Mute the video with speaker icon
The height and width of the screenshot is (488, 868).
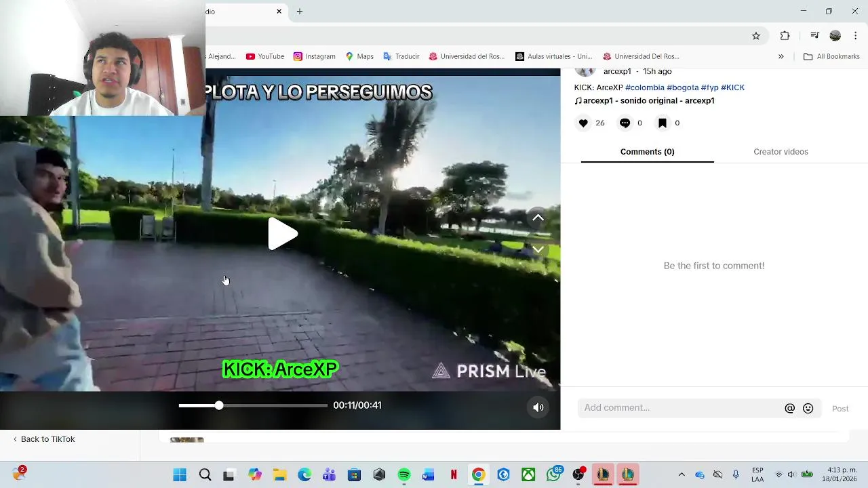(538, 407)
